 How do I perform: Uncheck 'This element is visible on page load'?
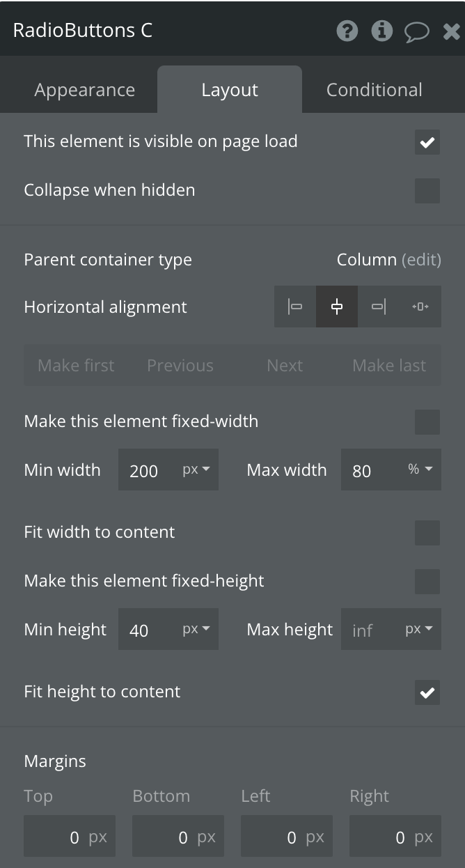[427, 142]
